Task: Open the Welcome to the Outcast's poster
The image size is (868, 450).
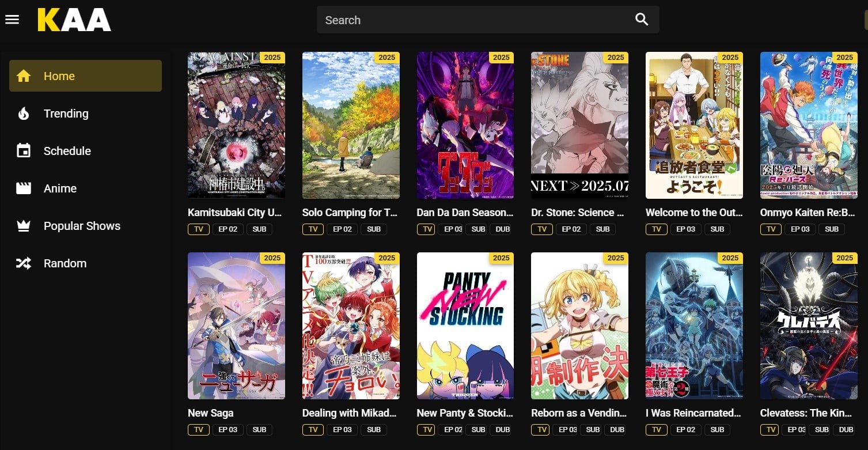Action: pyautogui.click(x=694, y=125)
